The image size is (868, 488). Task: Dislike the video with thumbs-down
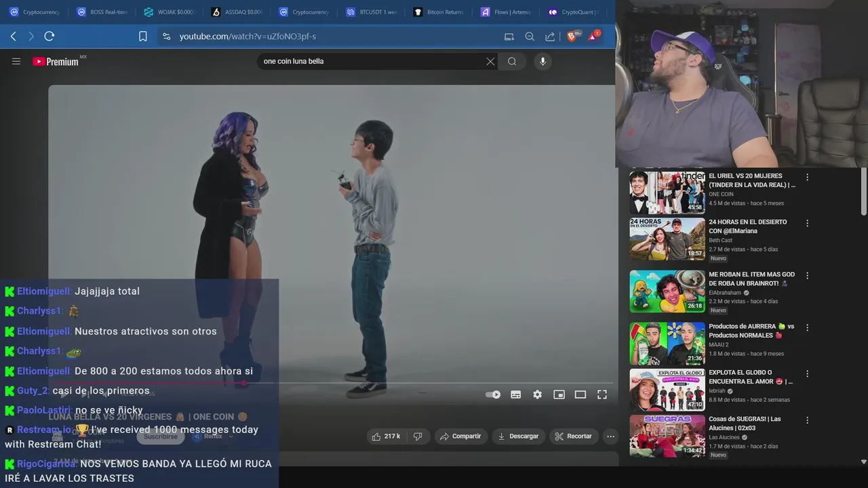(418, 436)
